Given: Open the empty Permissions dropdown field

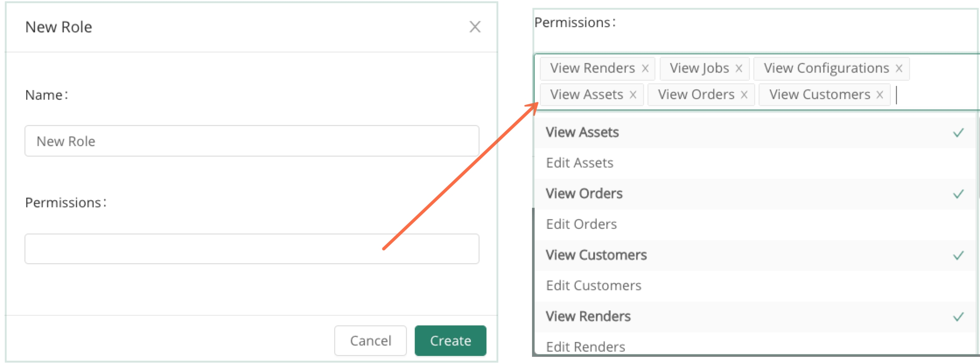Looking at the screenshot, I should tap(252, 249).
